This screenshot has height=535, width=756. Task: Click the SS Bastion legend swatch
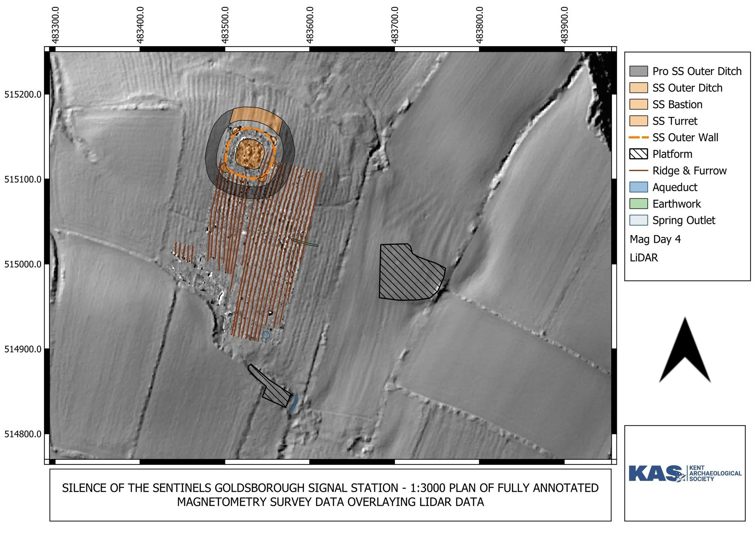pos(638,104)
